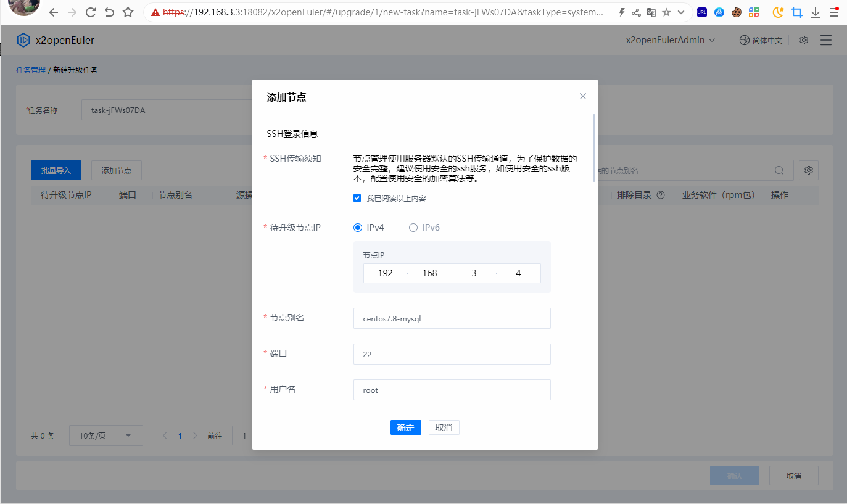Click the 取消 button in the dialog

pos(444,428)
